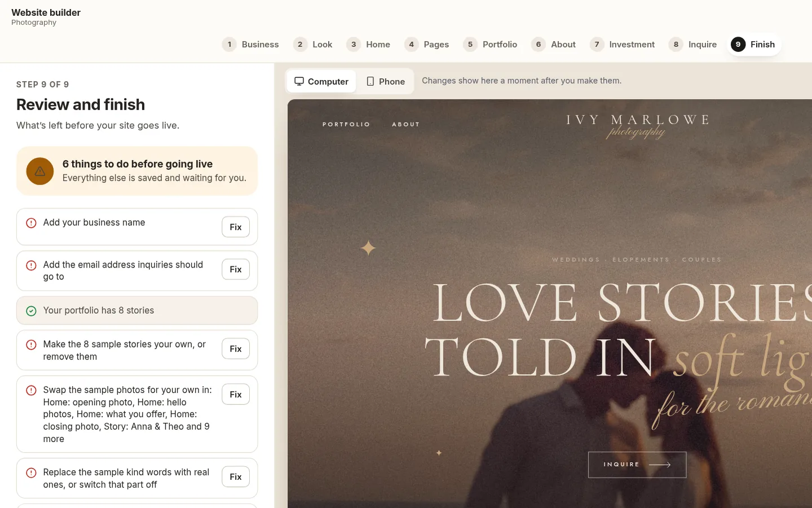The image size is (812, 508).
Task: Click the alert icon beside sample stories item
Action: [32, 345]
